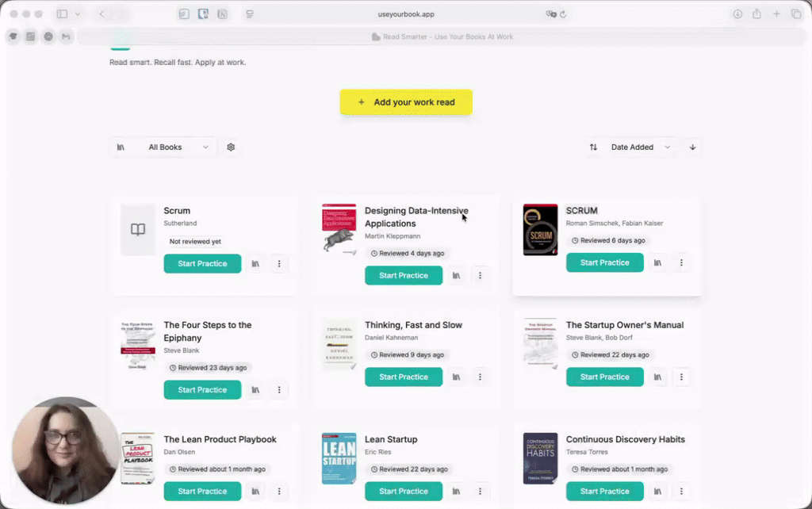Click the Continuous Discovery Habits book cover

click(x=540, y=458)
